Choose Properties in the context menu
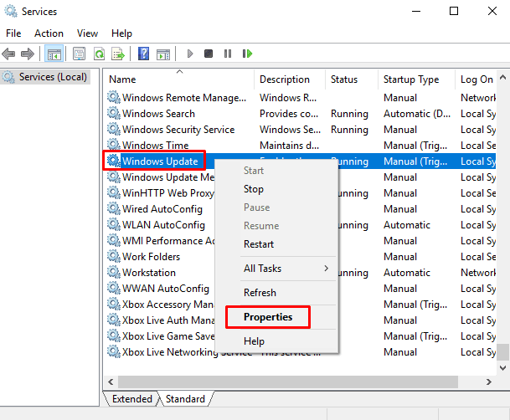The height and width of the screenshot is (420, 510). (x=276, y=317)
